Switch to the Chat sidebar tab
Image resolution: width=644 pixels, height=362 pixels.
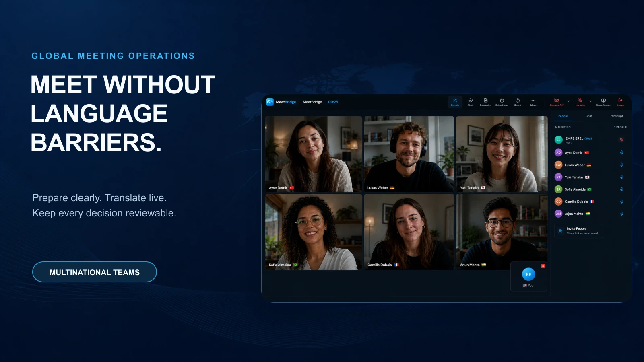589,116
